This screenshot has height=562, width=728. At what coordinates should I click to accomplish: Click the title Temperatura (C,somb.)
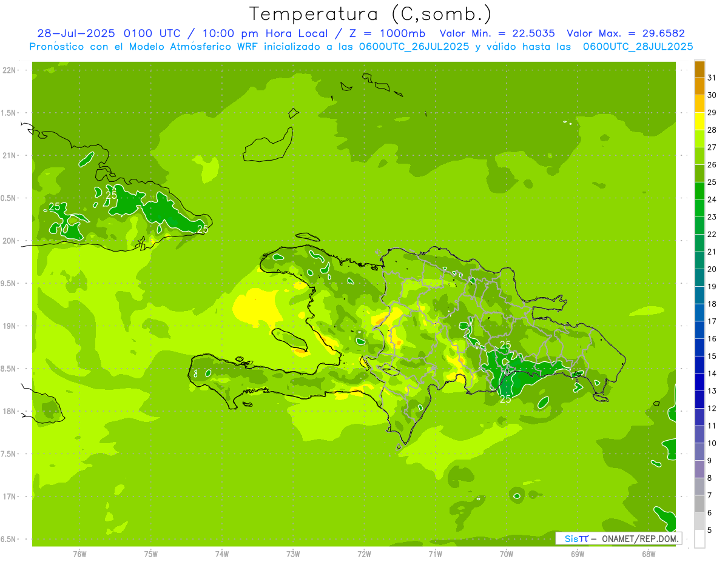371,14
